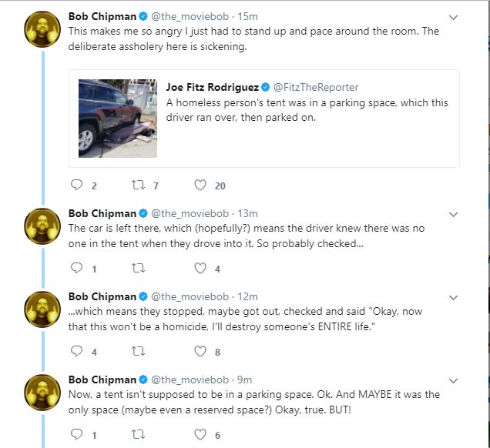Like the 13m tweet with 4 likes
This screenshot has height=448, width=490.
coord(200,268)
